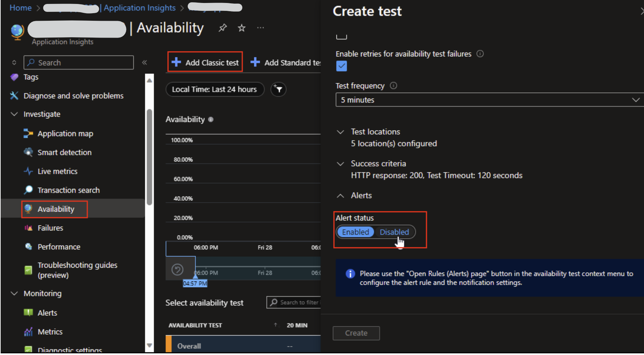
Task: Click info icon beside Enable retries
Action: (x=480, y=54)
